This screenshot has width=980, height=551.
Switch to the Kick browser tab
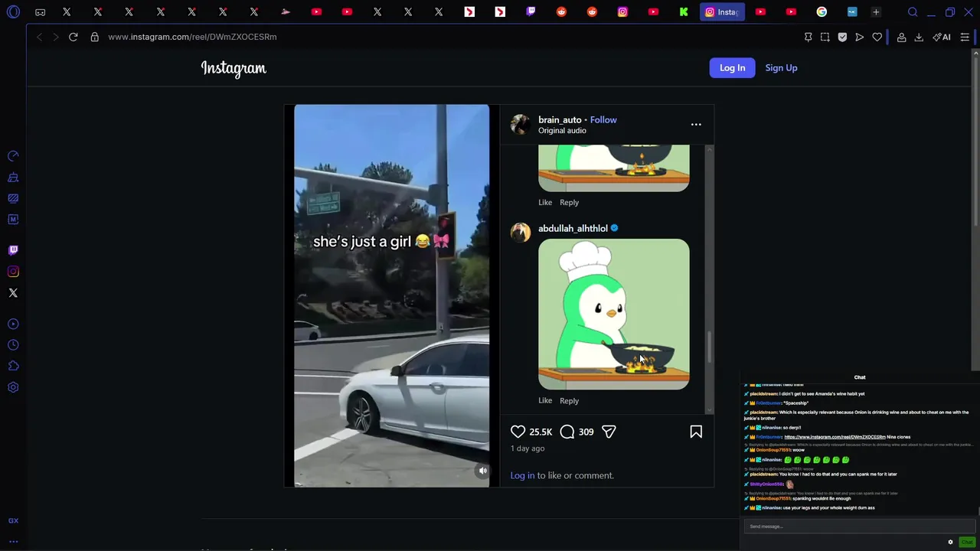[684, 12]
